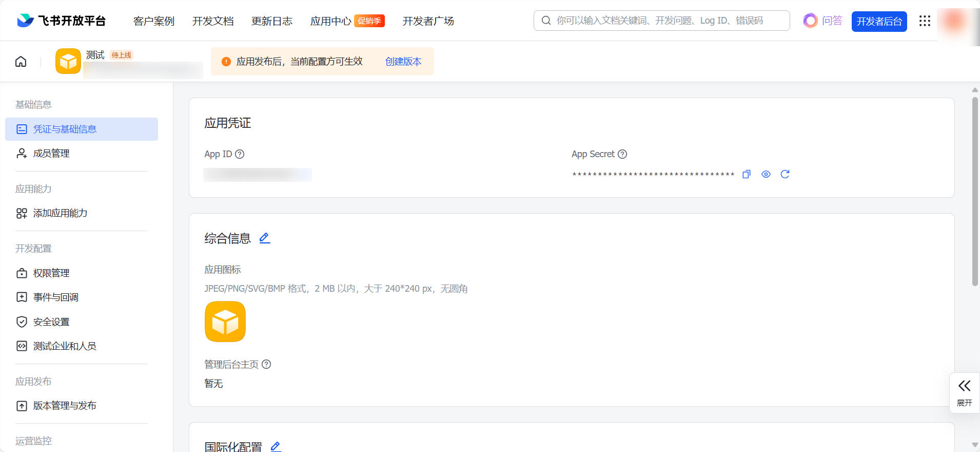Click the large app icon image under 应用图标
The image size is (980, 452).
pos(225,322)
